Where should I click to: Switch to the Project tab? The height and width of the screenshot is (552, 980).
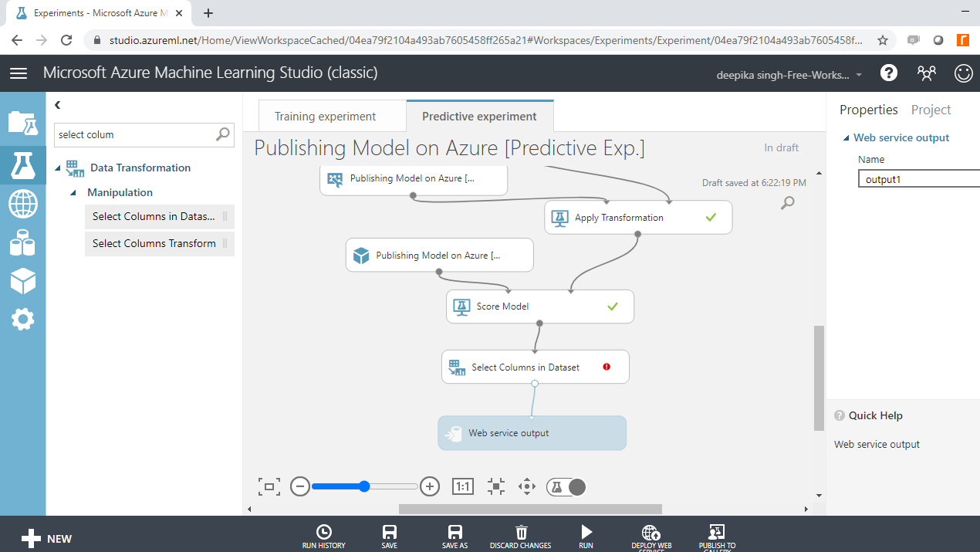point(931,110)
